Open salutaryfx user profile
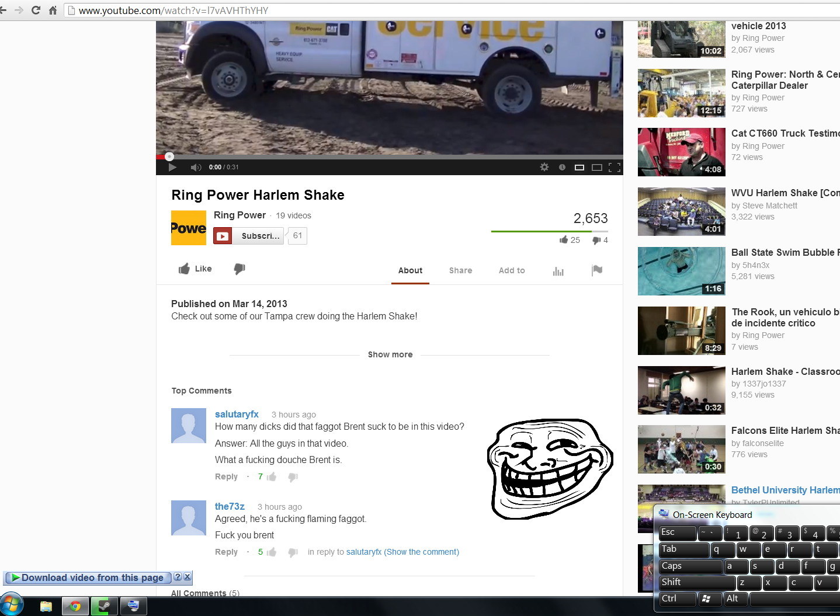Screen dimensions: 840x616 click(x=237, y=414)
